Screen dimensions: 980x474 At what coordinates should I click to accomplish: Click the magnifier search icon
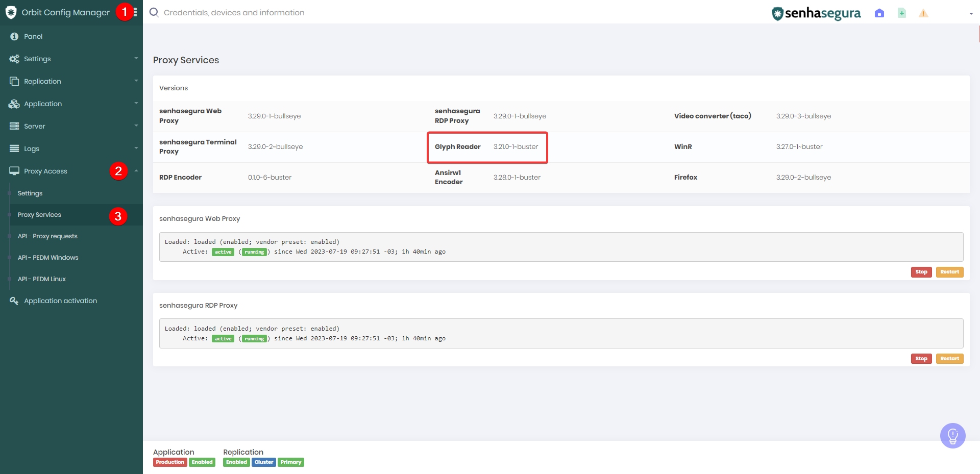coord(154,12)
